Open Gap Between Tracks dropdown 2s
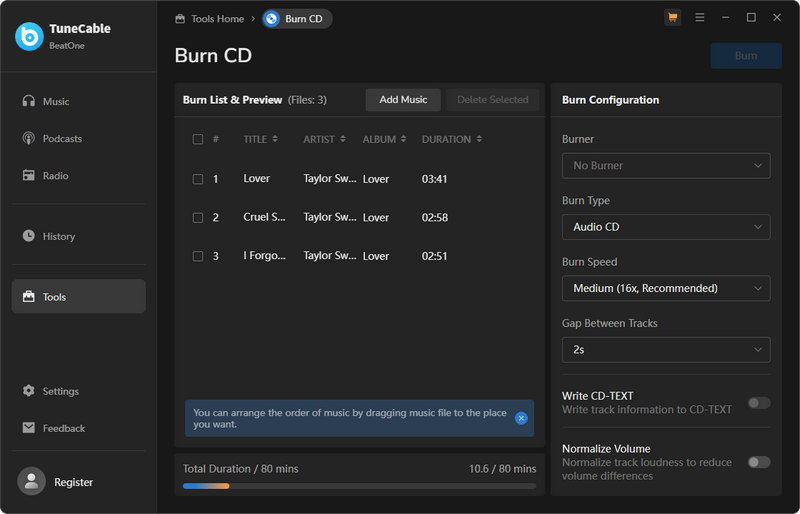This screenshot has height=514, width=800. coord(666,349)
